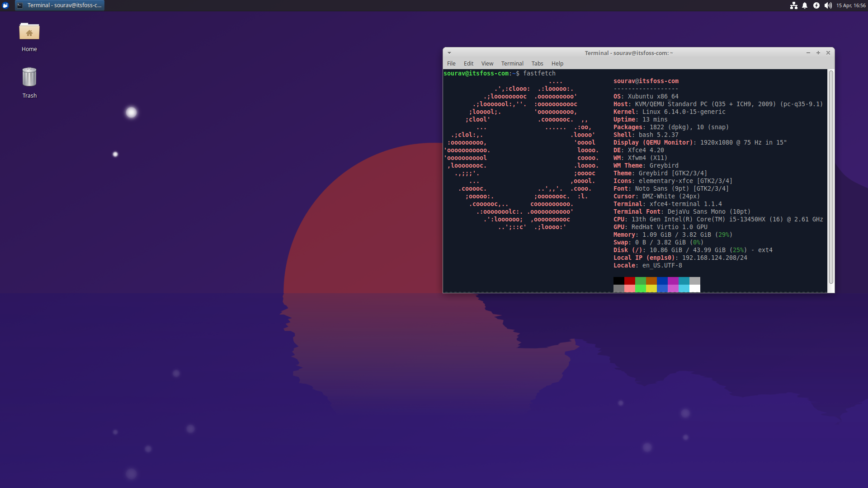Screen dimensions: 868x488
Task: Click the network connections tray icon
Action: click(x=793, y=5)
